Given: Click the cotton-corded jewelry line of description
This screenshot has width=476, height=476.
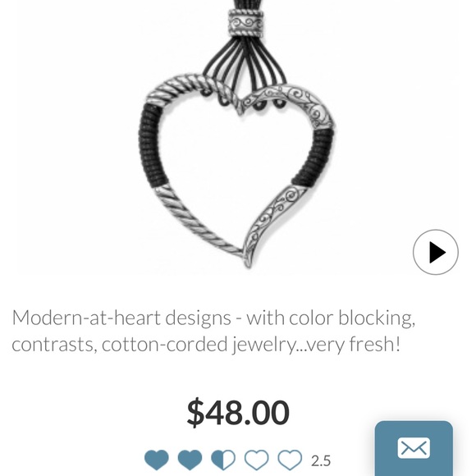Looking at the screenshot, I should tap(206, 345).
